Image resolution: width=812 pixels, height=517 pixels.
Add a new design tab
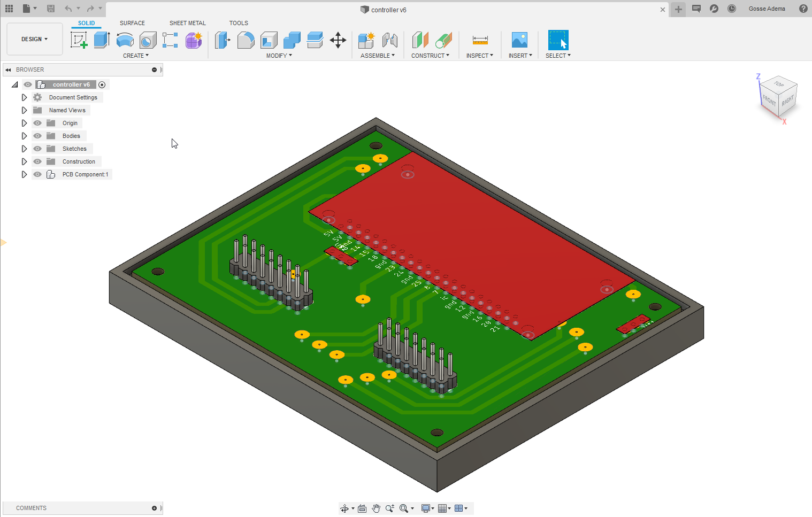[x=678, y=9]
